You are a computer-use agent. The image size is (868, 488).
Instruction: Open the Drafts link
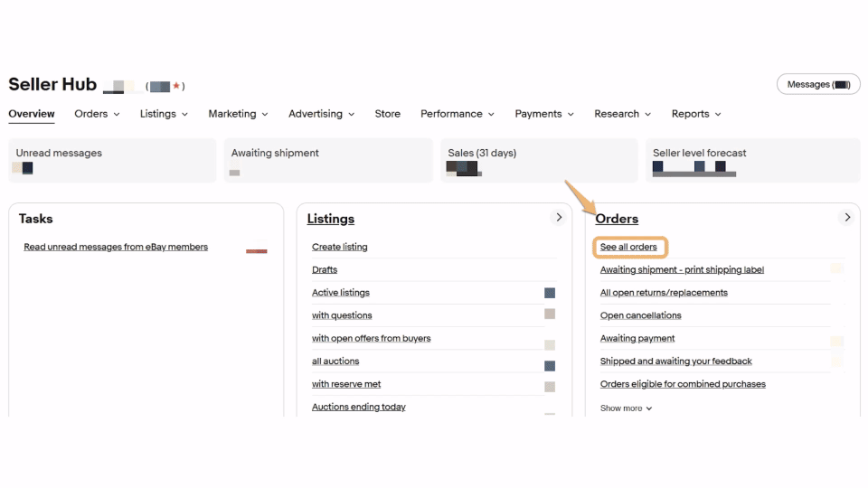click(325, 270)
